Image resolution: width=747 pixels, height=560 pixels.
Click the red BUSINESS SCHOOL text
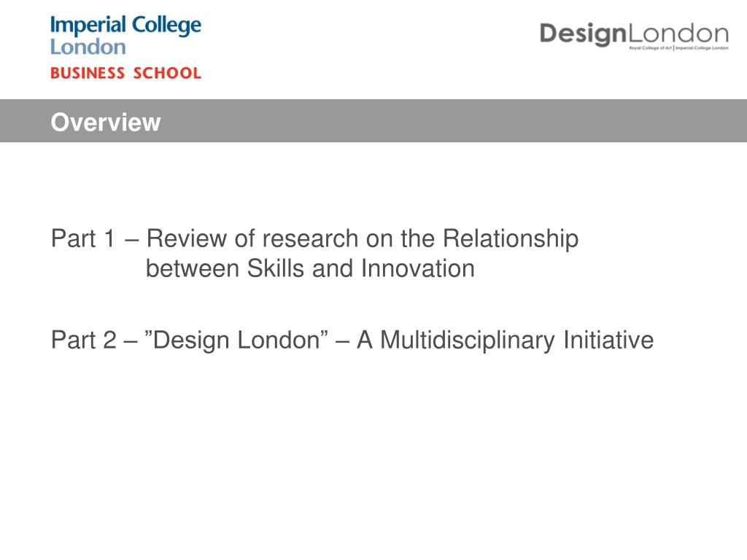[x=125, y=73]
